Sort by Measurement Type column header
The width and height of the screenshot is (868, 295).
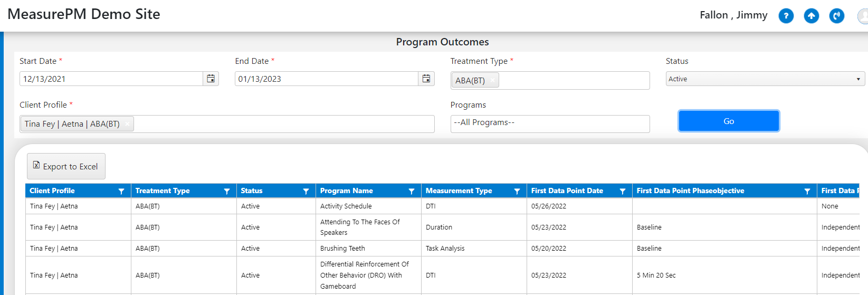(x=459, y=191)
